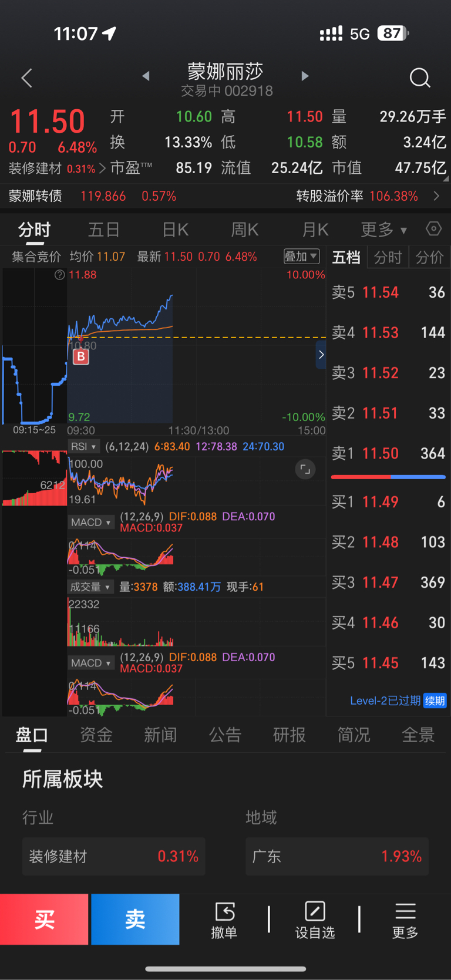Open the 资金 capital flow tab
Screen dimensions: 451x980
click(96, 735)
